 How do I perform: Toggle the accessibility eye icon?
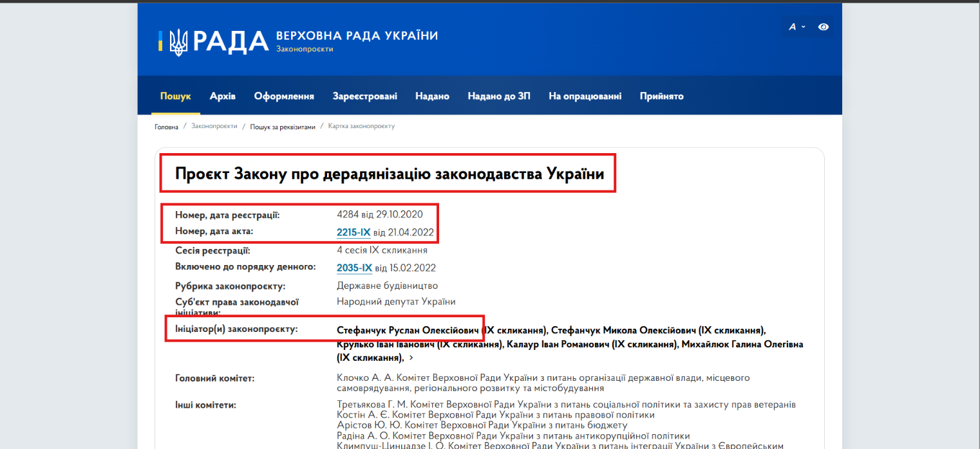824,27
